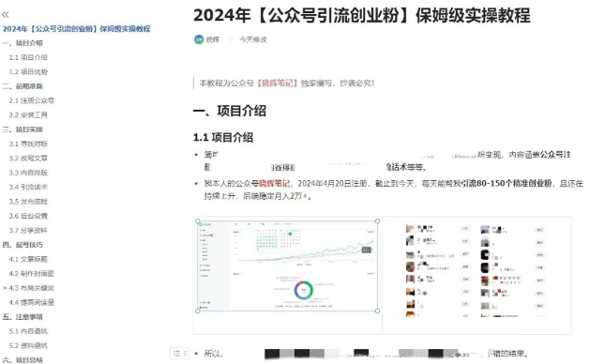Go to outline item 3.1 寻找对标

pos(28,144)
